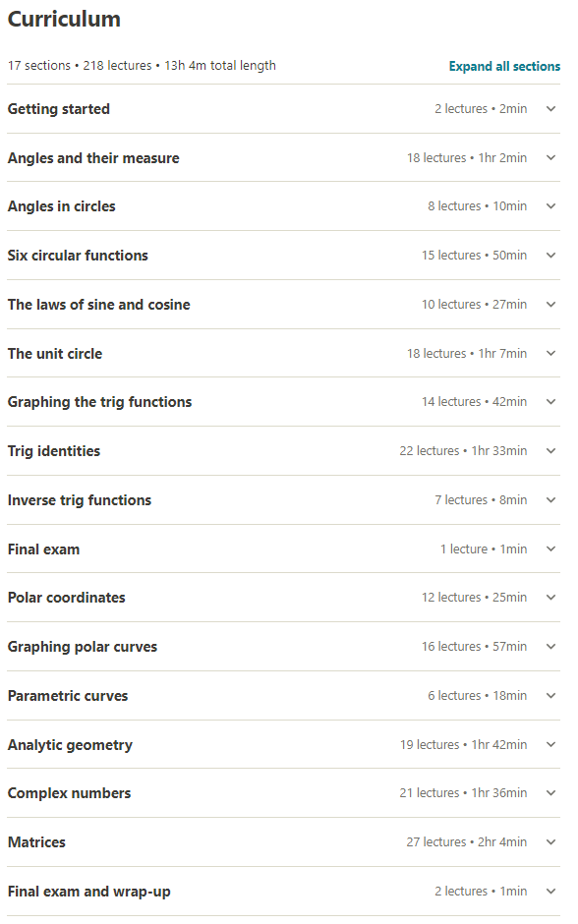Viewport: 578px width, 924px height.
Task: Expand all sections link
Action: click(504, 66)
